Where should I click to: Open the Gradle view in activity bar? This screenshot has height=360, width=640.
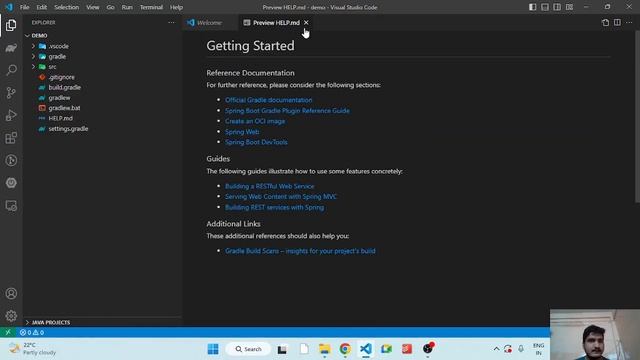tap(11, 48)
